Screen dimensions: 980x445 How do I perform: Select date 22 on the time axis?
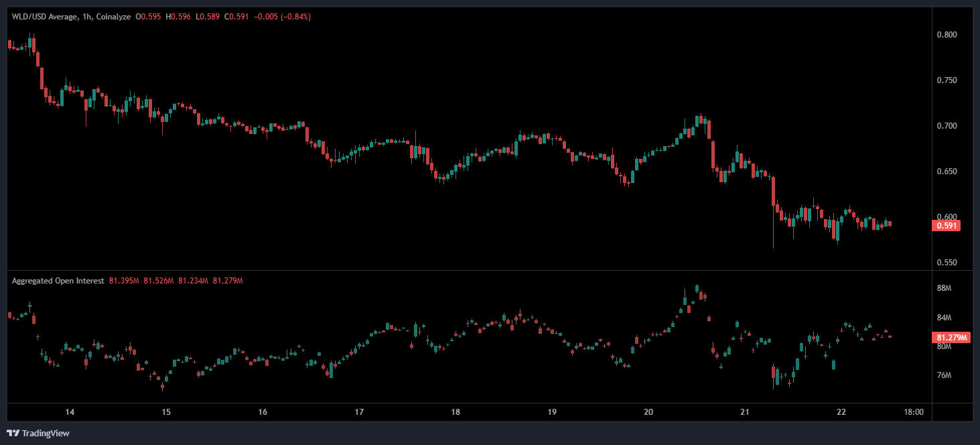tap(841, 412)
